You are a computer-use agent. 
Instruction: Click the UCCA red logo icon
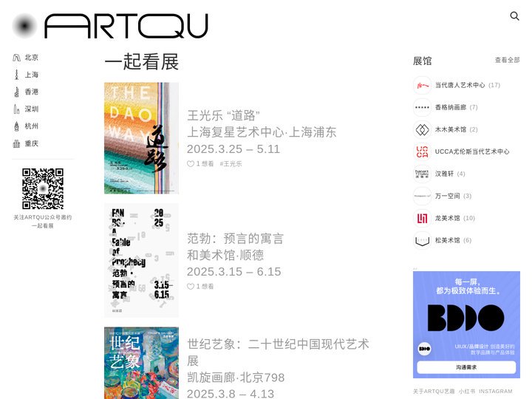point(422,151)
